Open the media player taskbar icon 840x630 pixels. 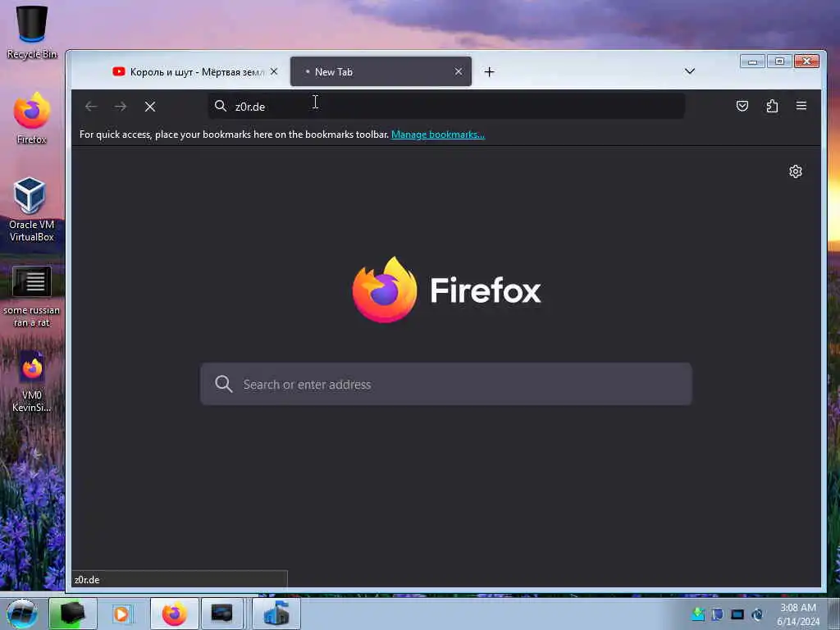pos(121,614)
